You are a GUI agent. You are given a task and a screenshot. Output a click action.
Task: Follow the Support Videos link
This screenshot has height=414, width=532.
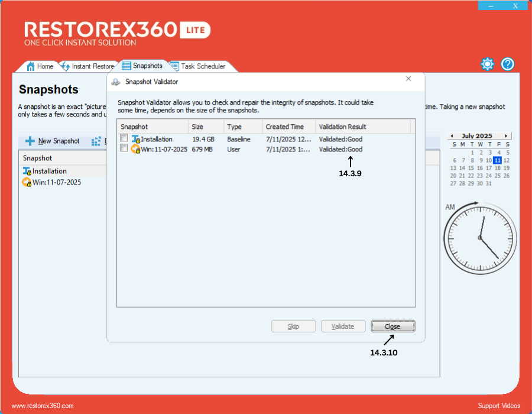click(499, 406)
